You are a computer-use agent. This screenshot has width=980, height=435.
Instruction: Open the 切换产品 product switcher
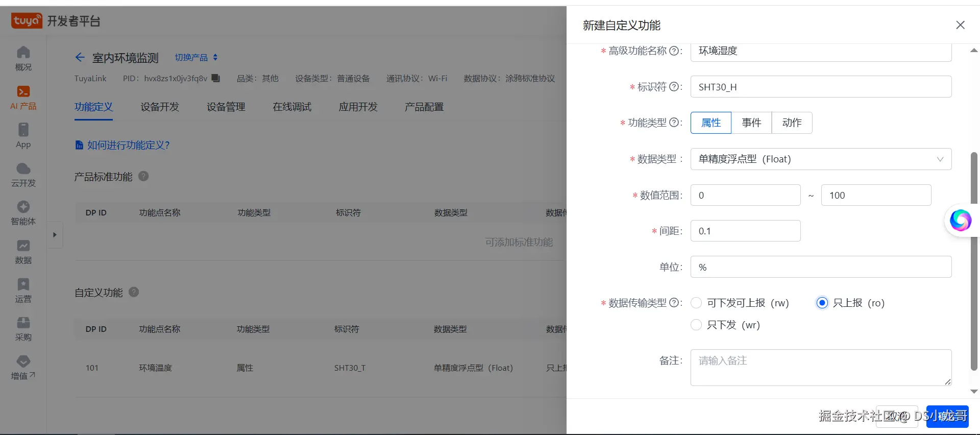[197, 57]
